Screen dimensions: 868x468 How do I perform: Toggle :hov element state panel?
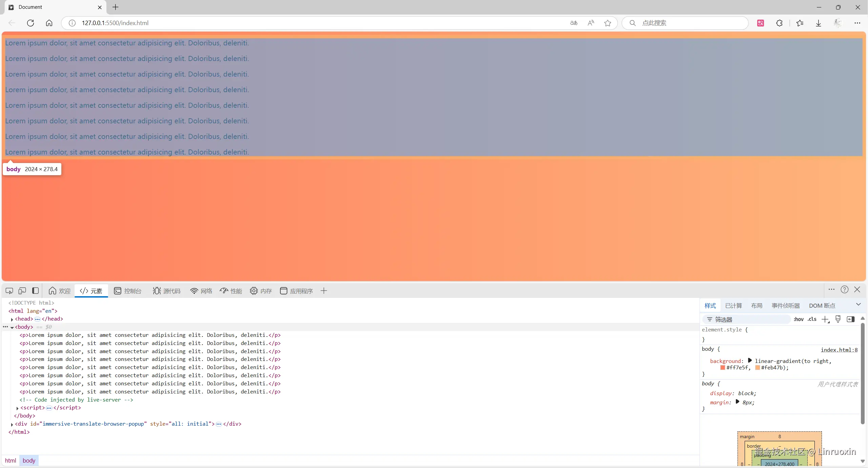(798, 319)
